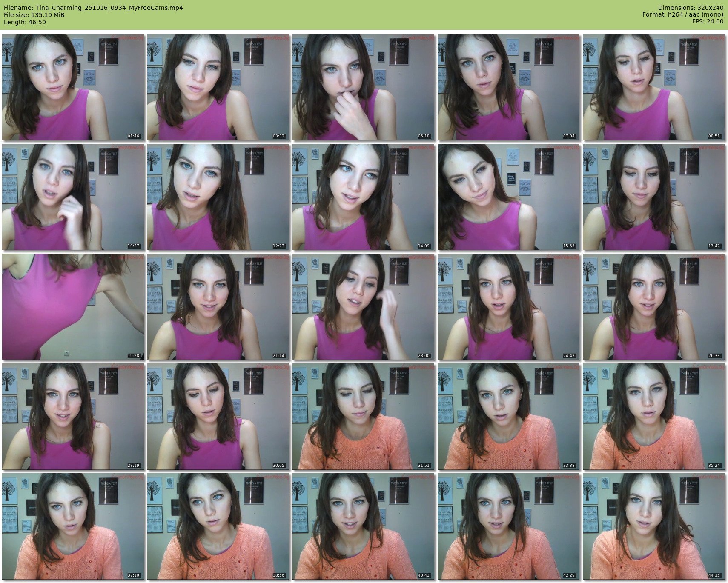Open the 44:15 thumbnail
Viewport: 728px width, 583px height.
tap(654, 526)
